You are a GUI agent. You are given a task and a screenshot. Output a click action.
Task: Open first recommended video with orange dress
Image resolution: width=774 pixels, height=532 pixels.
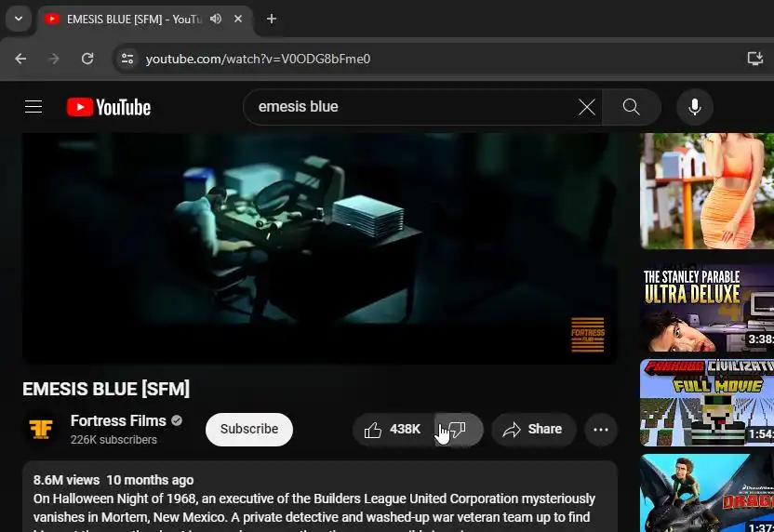707,191
